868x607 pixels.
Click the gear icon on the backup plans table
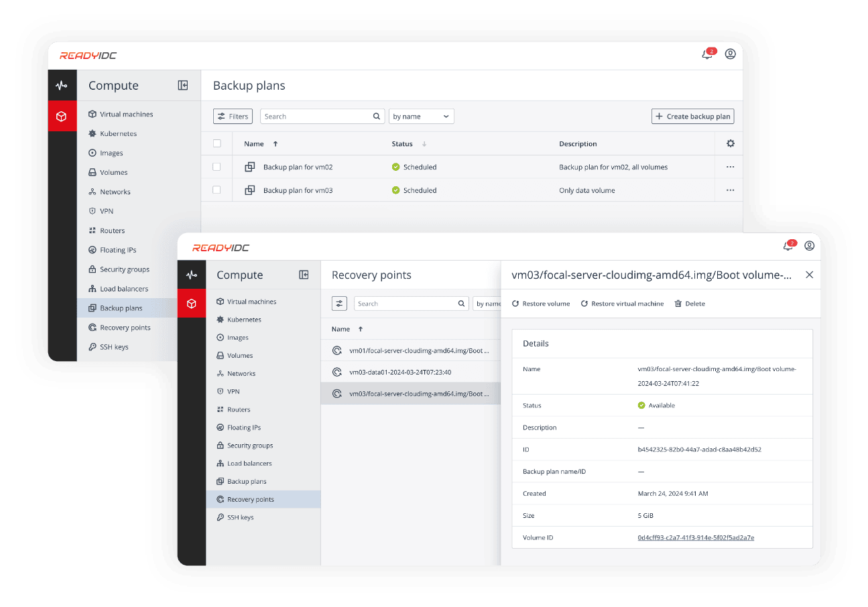pyautogui.click(x=730, y=143)
